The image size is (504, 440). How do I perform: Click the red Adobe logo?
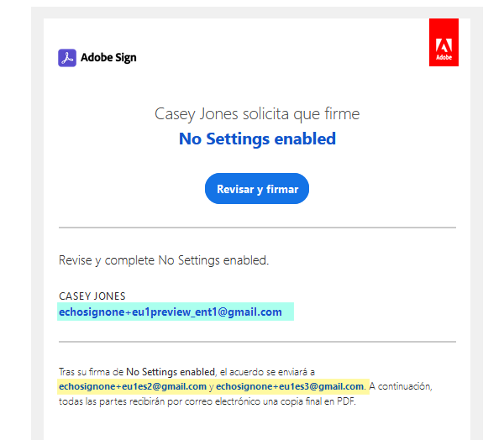444,42
